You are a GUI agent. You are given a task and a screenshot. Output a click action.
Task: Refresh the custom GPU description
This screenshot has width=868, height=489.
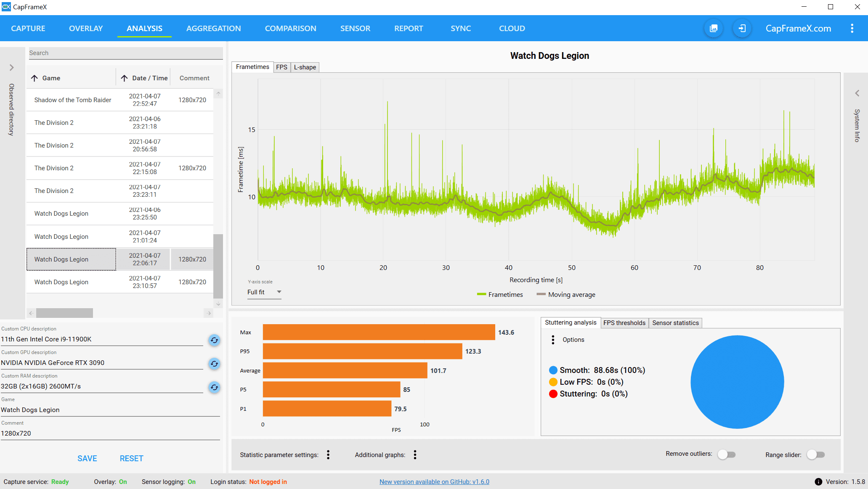(214, 363)
